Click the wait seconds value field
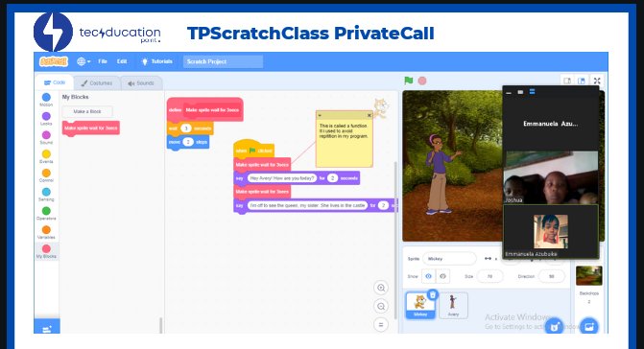The image size is (644, 349). tap(185, 128)
